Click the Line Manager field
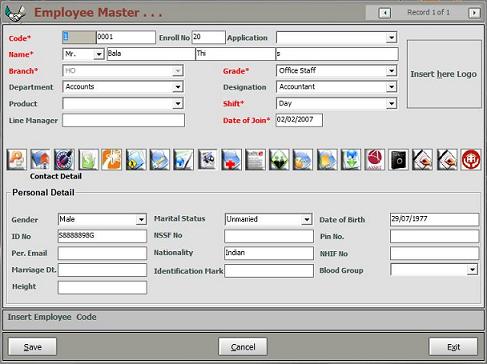 [123, 120]
